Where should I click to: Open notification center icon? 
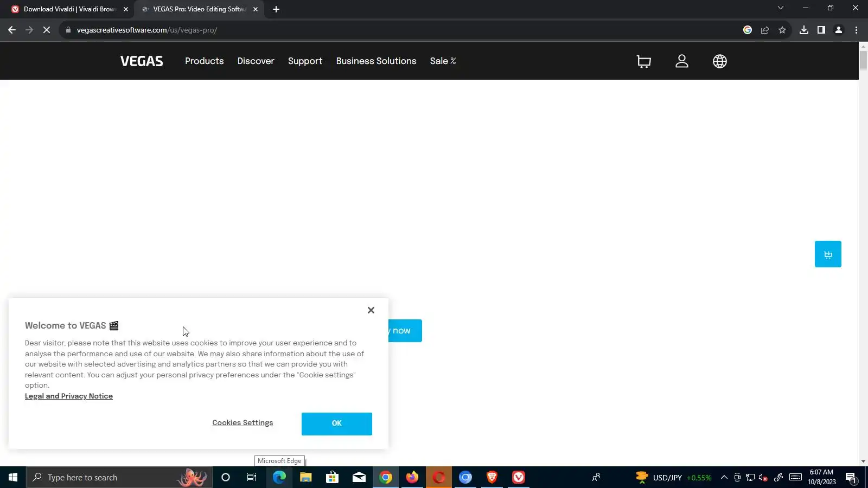[x=851, y=478]
